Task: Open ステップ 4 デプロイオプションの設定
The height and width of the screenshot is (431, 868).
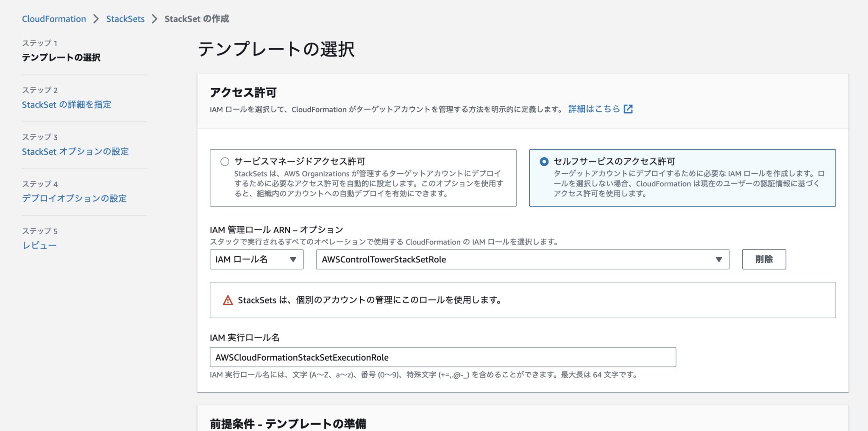Action: (74, 198)
